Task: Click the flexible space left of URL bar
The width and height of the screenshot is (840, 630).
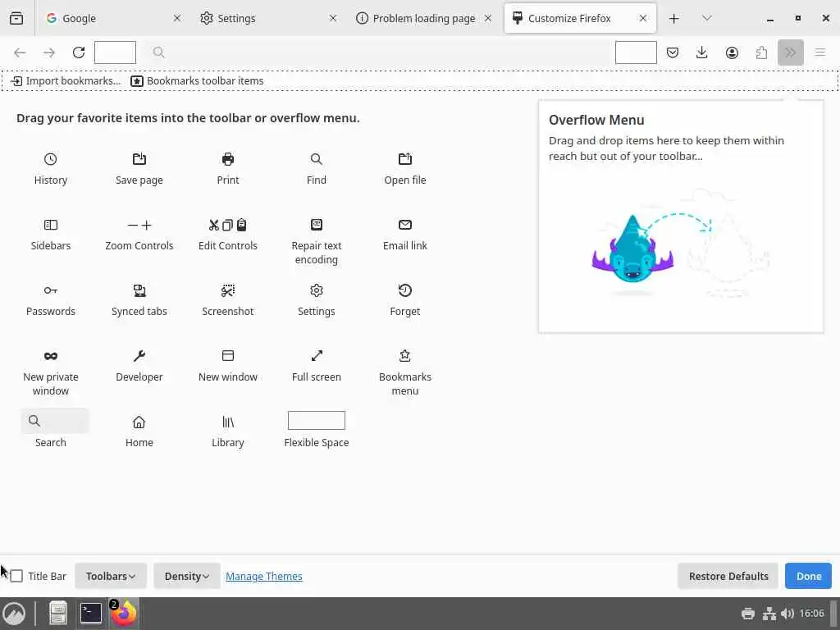Action: click(x=115, y=52)
